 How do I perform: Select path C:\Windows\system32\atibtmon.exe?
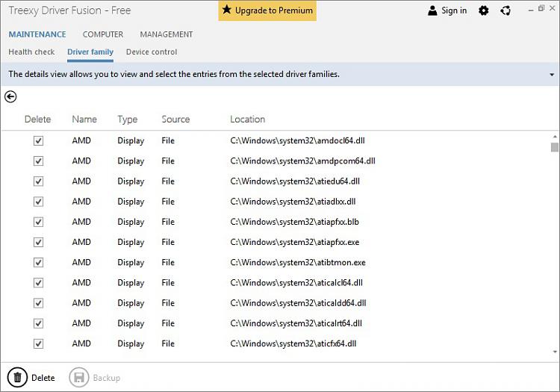(298, 263)
